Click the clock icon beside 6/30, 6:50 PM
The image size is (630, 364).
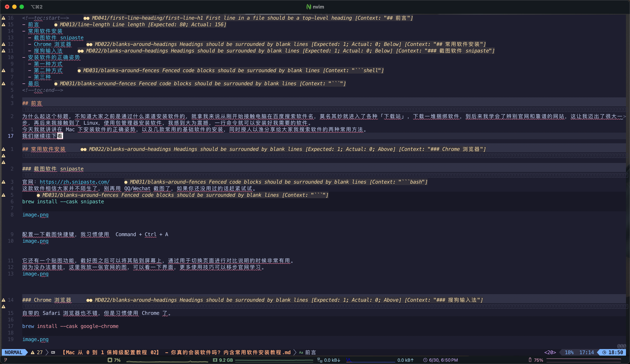[x=425, y=360]
